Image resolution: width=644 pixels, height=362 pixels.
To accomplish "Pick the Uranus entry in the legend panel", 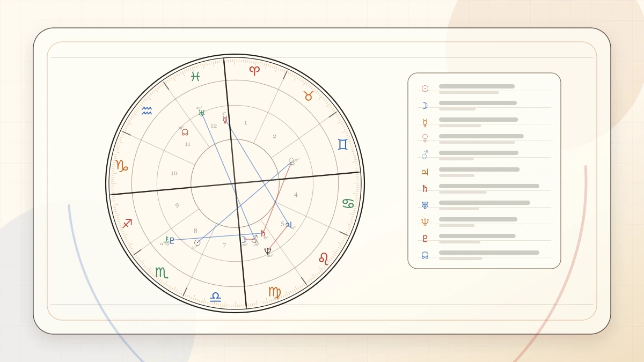I will 485,205.
